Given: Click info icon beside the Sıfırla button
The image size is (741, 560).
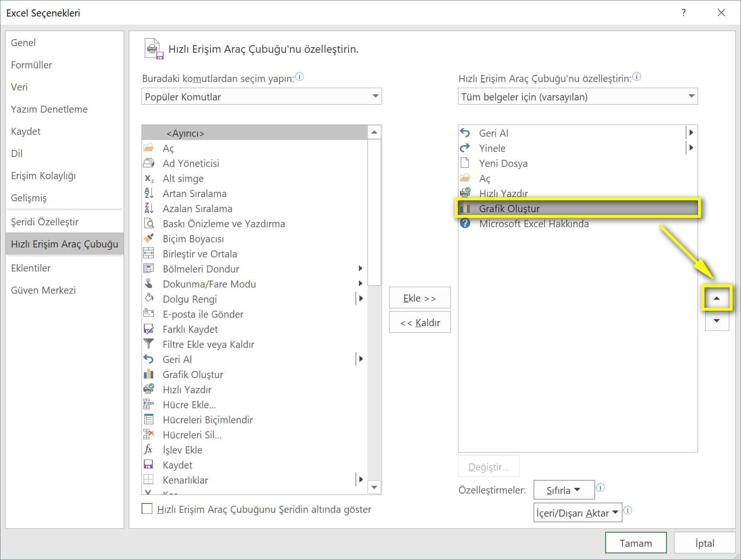Looking at the screenshot, I should point(600,487).
